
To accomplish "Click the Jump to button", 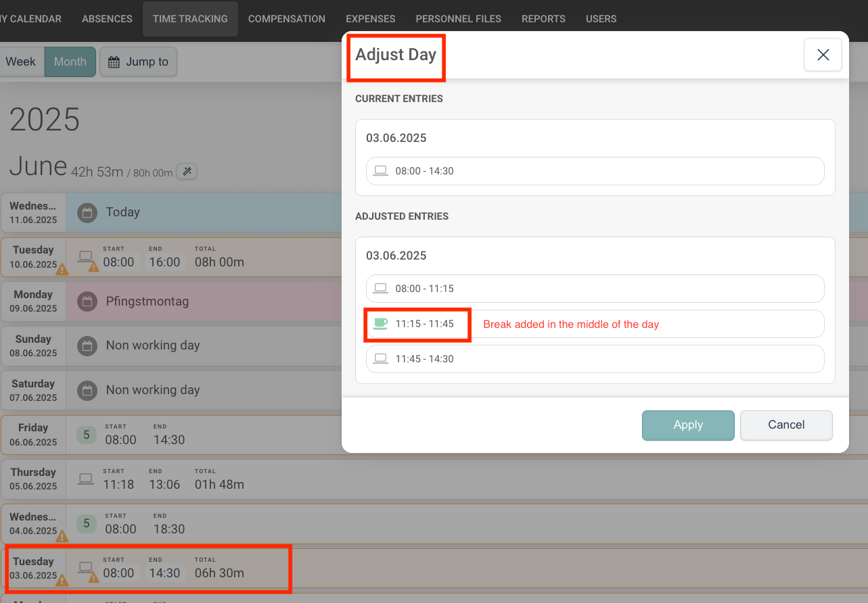I will click(138, 62).
